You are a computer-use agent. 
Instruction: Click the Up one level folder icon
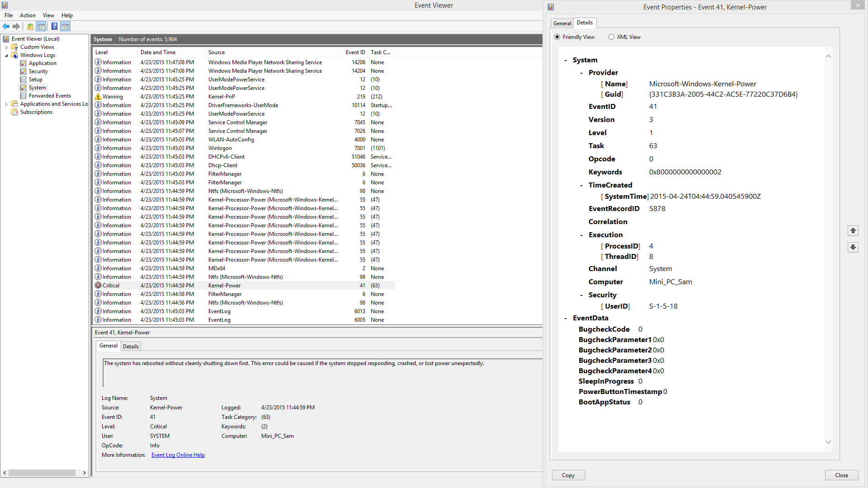click(30, 26)
